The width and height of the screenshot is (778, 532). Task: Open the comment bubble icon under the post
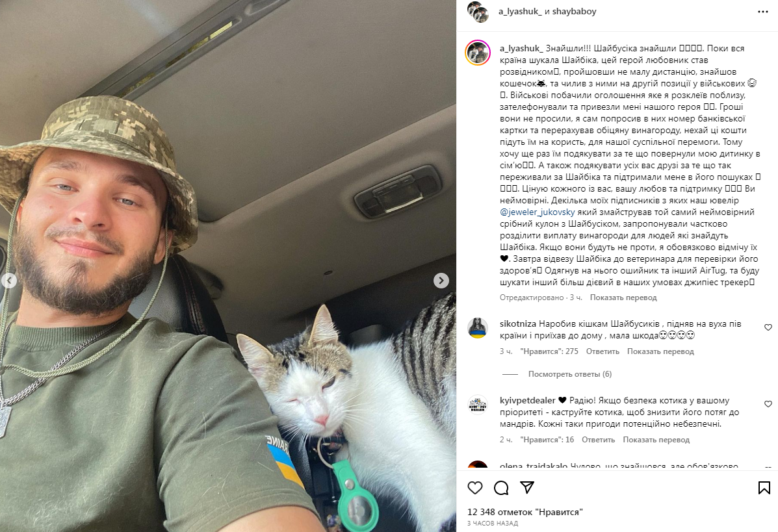point(501,488)
